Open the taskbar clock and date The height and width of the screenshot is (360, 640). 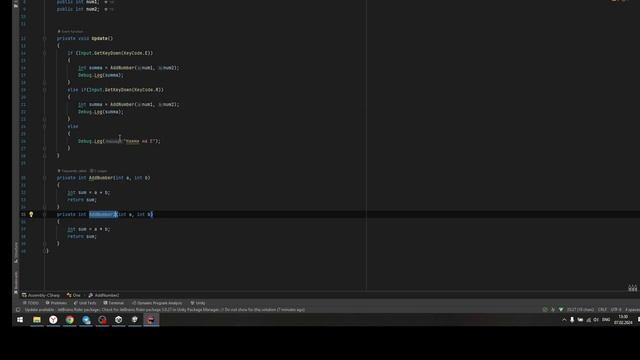pos(623,320)
